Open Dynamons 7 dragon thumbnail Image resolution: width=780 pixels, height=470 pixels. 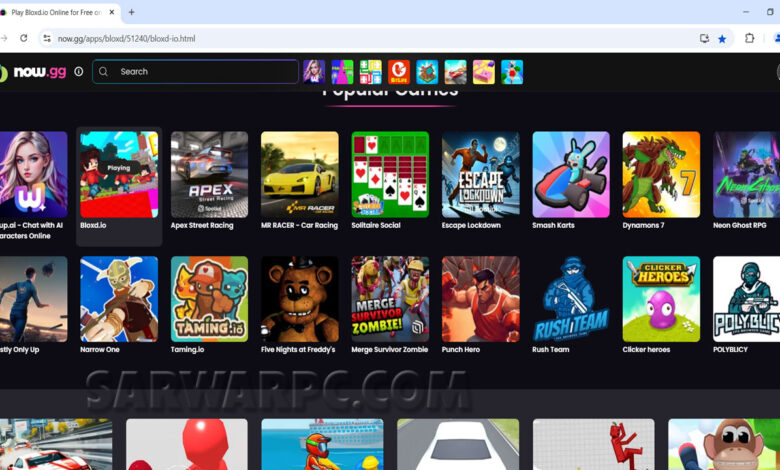tap(662, 175)
